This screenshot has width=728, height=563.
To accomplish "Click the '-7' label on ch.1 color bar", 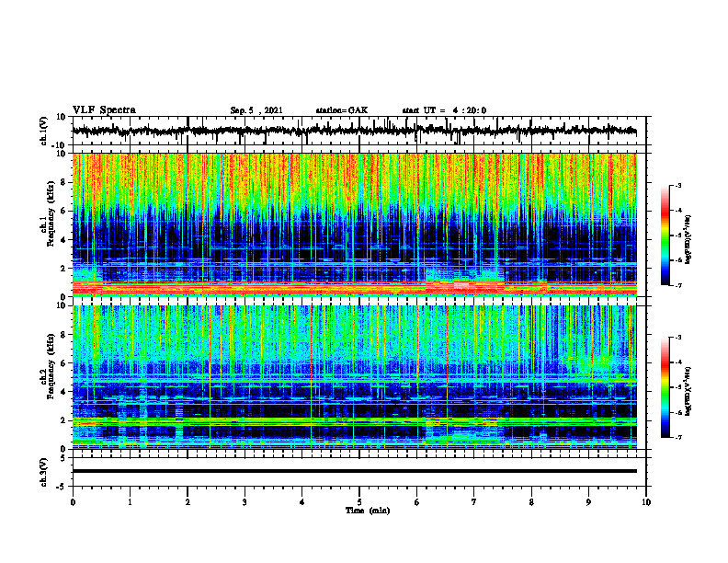I will (677, 285).
